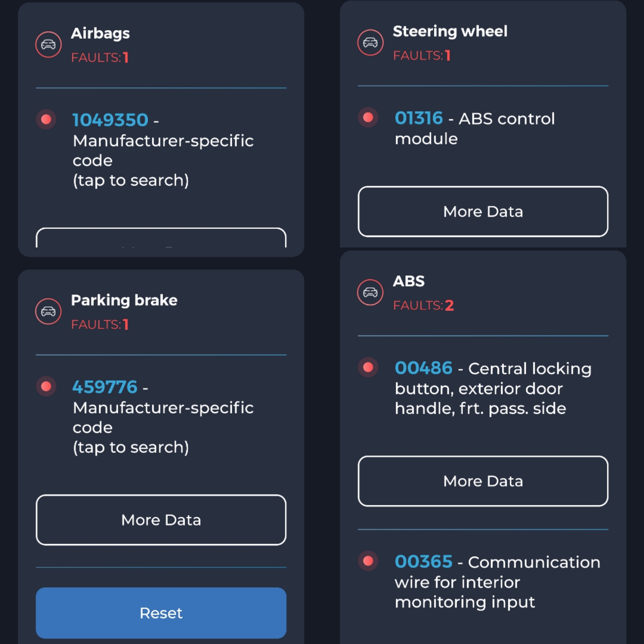This screenshot has width=644, height=644.
Task: Tap the ABS car icon
Action: point(370,292)
